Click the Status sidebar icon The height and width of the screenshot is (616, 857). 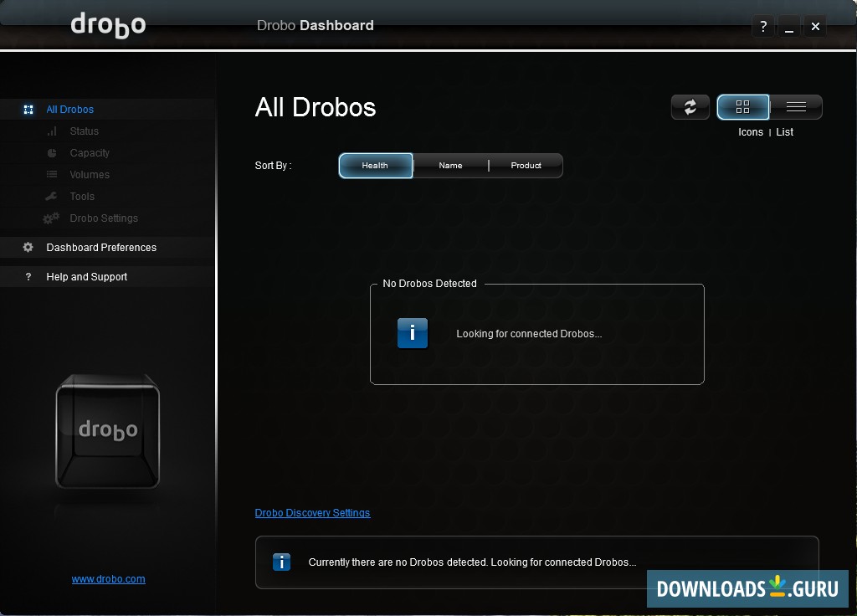53,131
